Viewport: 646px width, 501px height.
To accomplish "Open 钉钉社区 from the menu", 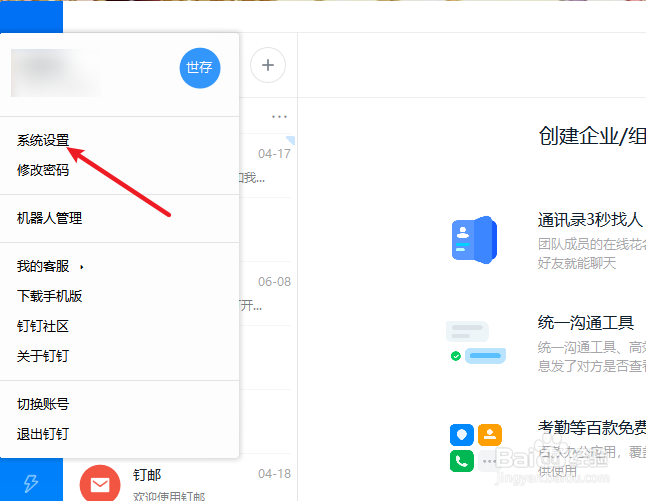I will pos(43,326).
